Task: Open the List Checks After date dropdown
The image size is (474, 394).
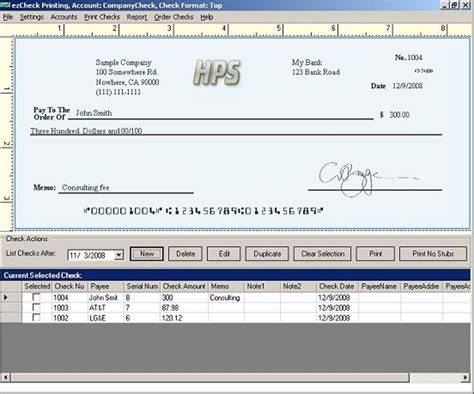Action: click(x=119, y=255)
